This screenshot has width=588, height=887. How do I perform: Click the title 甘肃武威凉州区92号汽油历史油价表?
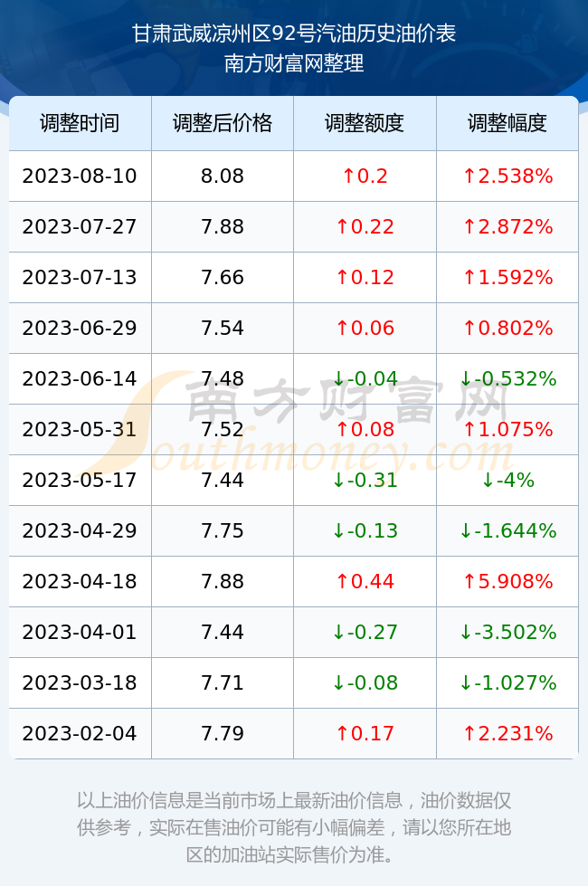pyautogui.click(x=294, y=33)
